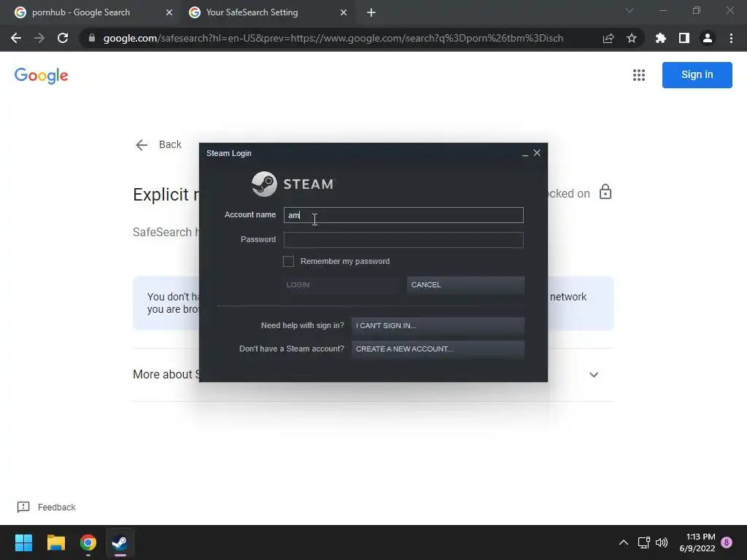747x560 pixels.
Task: Click CANCEL in Steam Login
Action: 465,285
